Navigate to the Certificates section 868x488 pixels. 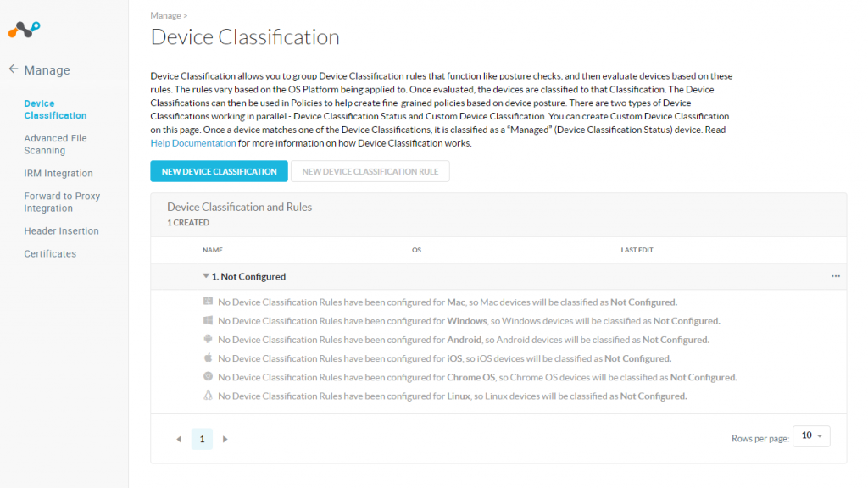click(x=49, y=253)
